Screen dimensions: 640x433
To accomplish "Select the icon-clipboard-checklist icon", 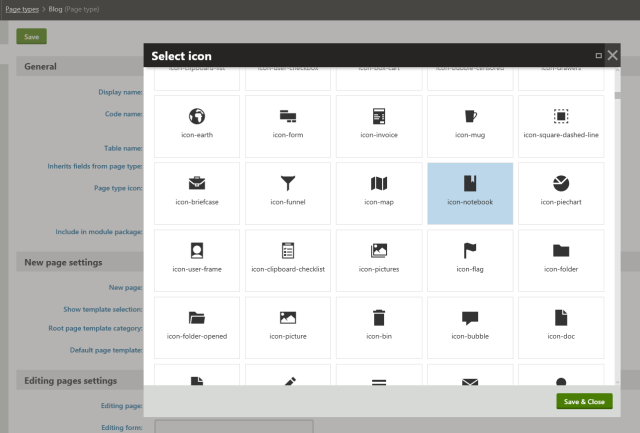I will pos(288,260).
